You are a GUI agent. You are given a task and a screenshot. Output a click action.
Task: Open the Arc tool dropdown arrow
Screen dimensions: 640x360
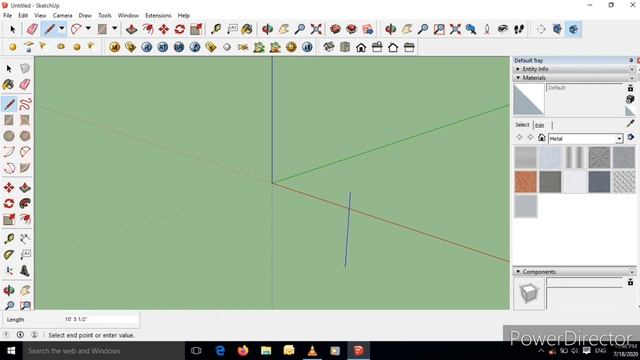88,29
